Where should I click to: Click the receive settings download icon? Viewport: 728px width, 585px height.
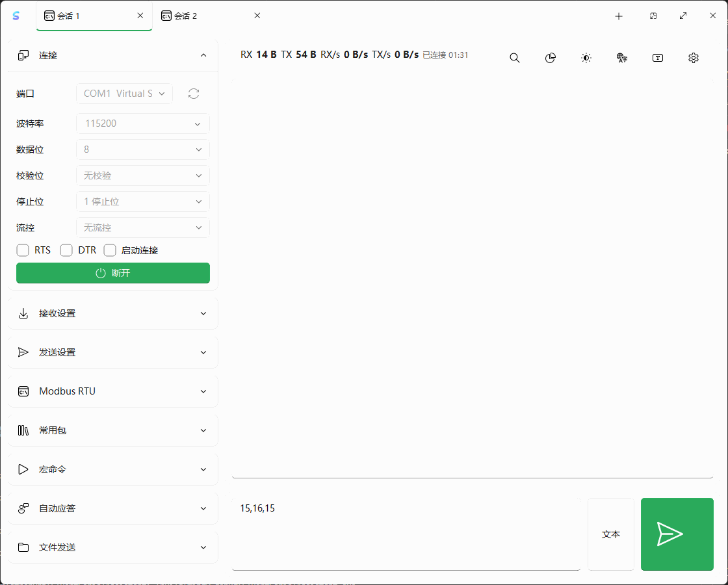(x=23, y=313)
